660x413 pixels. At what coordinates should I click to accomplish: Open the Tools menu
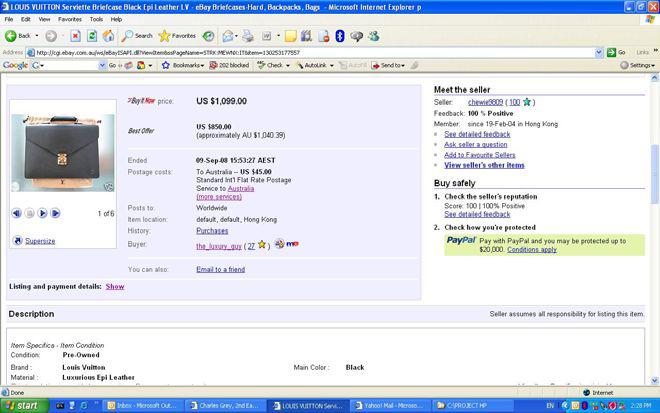pyautogui.click(x=96, y=19)
